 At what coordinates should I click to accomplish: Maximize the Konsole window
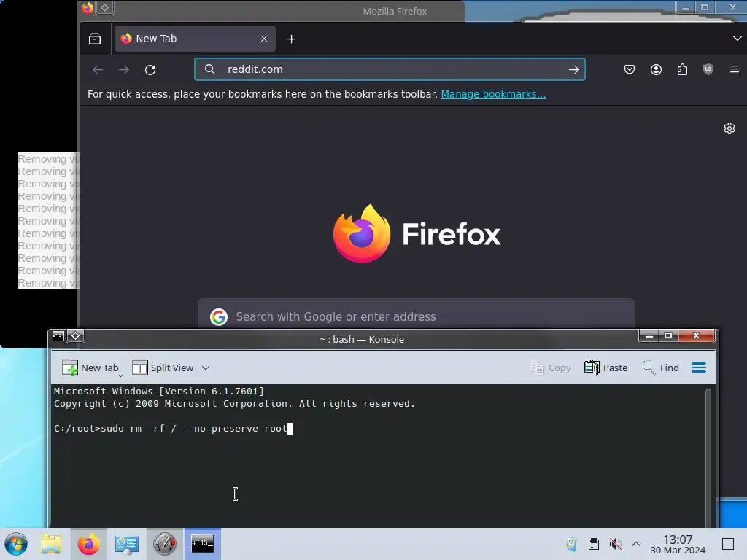(668, 335)
